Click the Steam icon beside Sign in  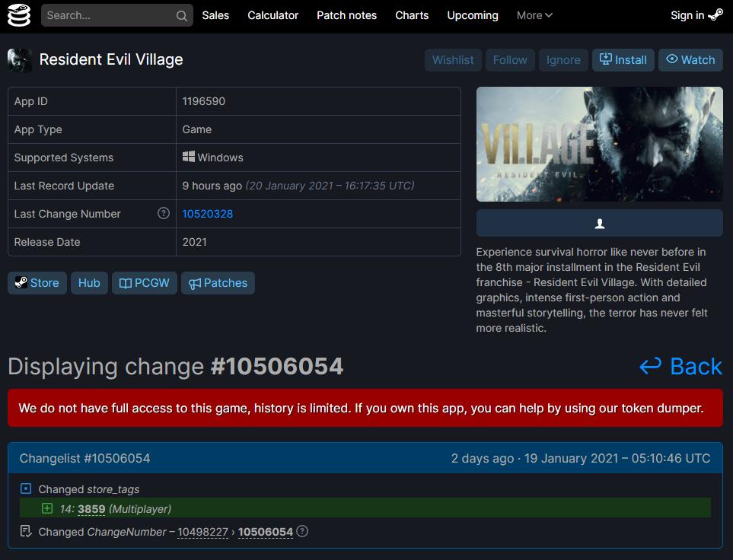click(x=715, y=15)
